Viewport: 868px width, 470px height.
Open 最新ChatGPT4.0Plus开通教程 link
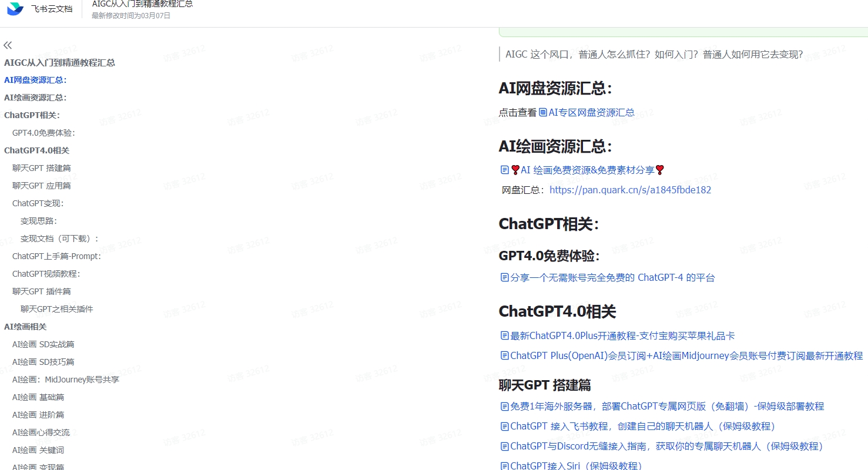622,335
